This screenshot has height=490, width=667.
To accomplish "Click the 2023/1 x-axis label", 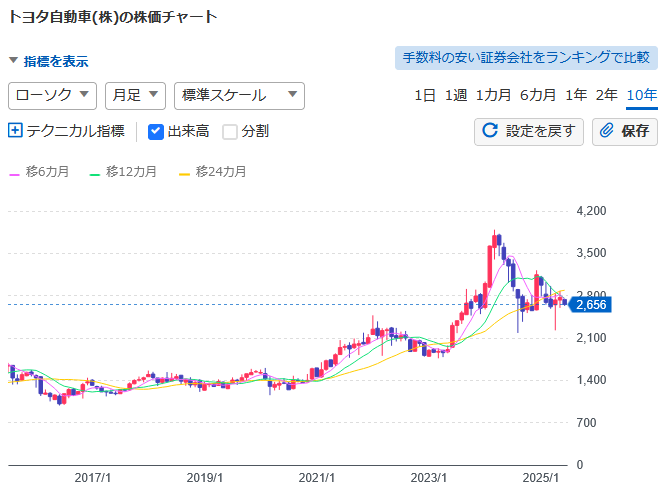I will tap(429, 478).
